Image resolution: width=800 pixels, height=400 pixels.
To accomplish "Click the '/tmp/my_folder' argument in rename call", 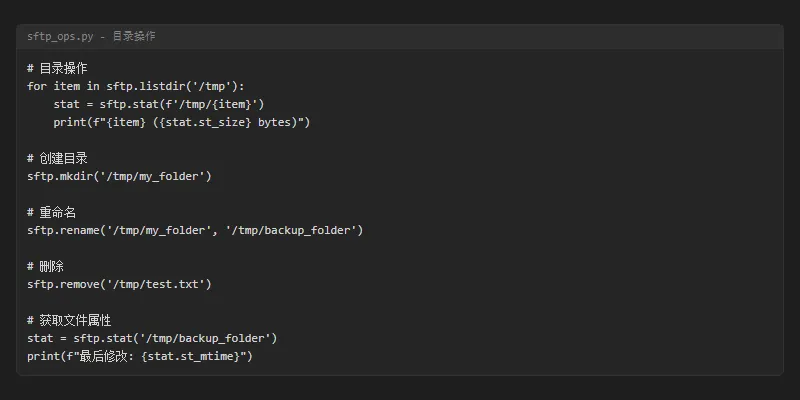I will tap(159, 230).
